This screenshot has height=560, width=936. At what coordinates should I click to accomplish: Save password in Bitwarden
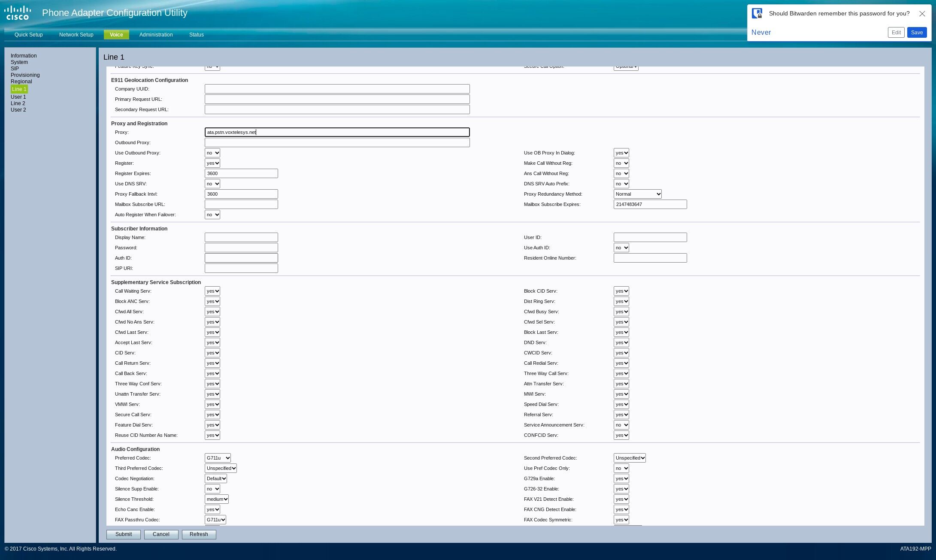pyautogui.click(x=917, y=33)
